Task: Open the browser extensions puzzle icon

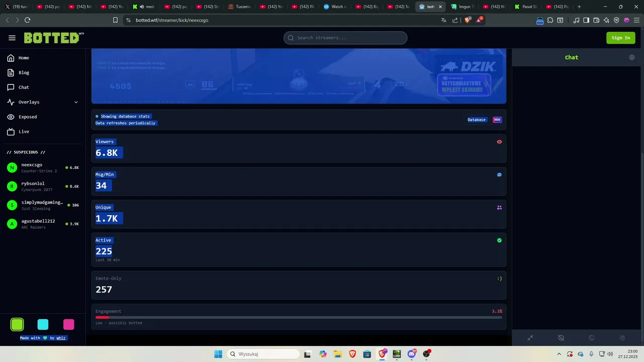Action: click(550, 20)
